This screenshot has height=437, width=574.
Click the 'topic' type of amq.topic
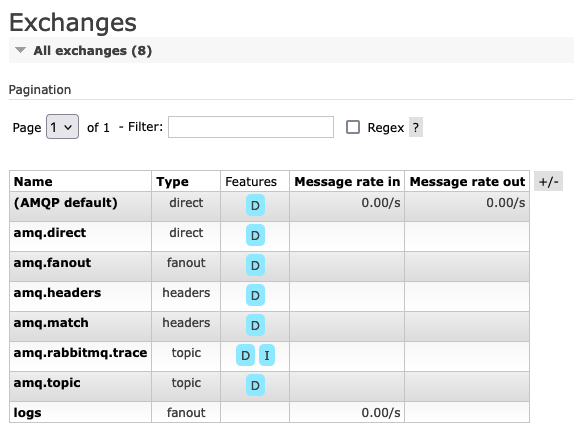tap(186, 383)
